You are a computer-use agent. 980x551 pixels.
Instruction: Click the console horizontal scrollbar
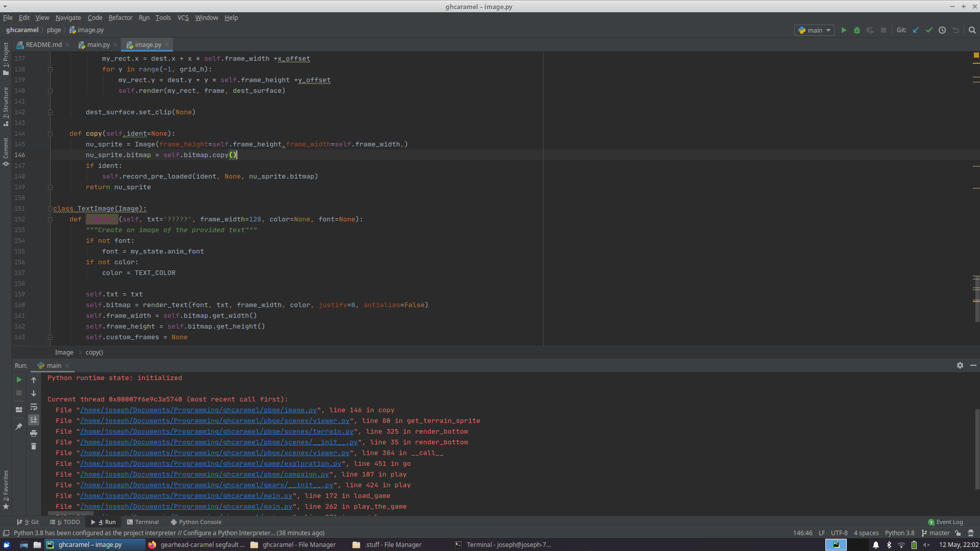(71, 514)
